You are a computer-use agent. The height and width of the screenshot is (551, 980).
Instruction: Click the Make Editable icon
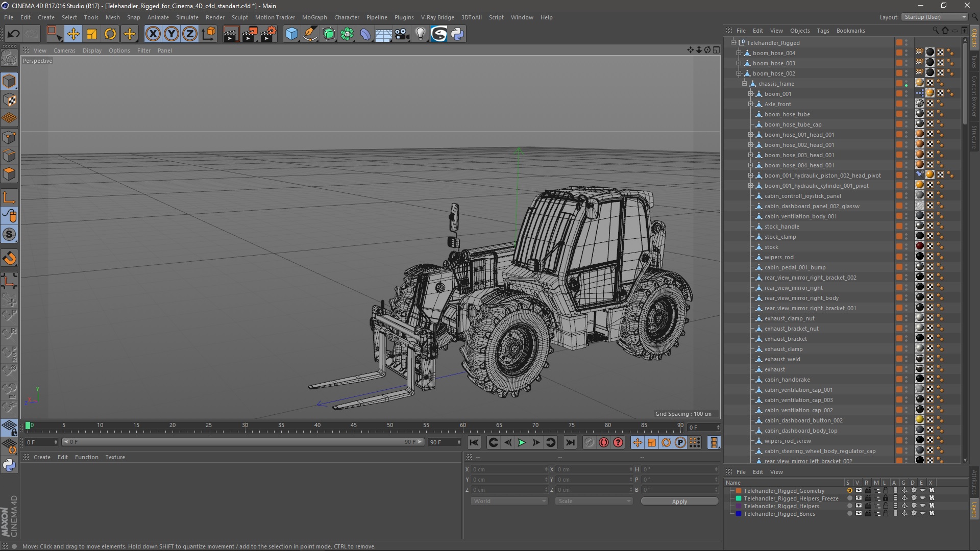point(9,58)
